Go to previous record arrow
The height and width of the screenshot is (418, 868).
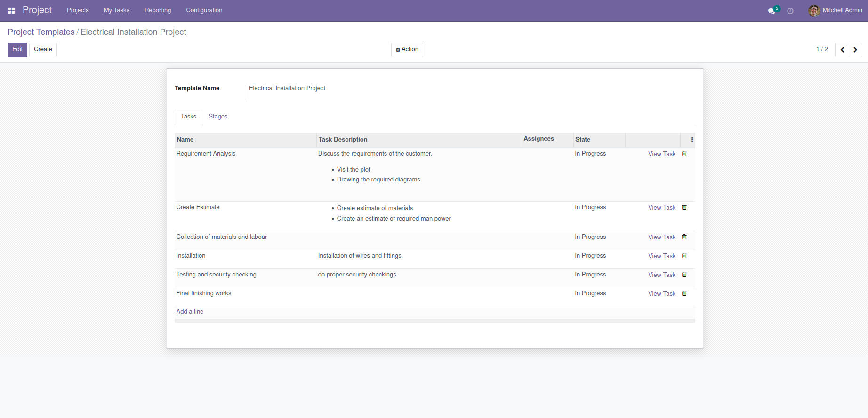click(842, 50)
